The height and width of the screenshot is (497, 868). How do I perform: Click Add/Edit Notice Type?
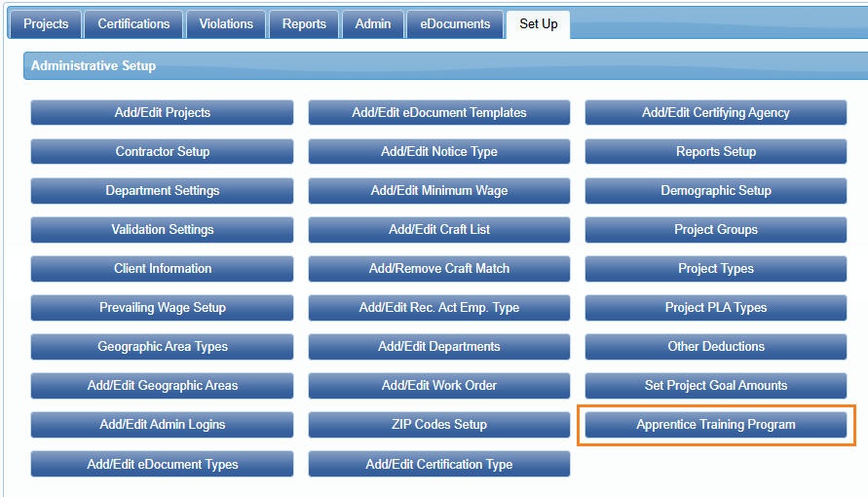439,152
